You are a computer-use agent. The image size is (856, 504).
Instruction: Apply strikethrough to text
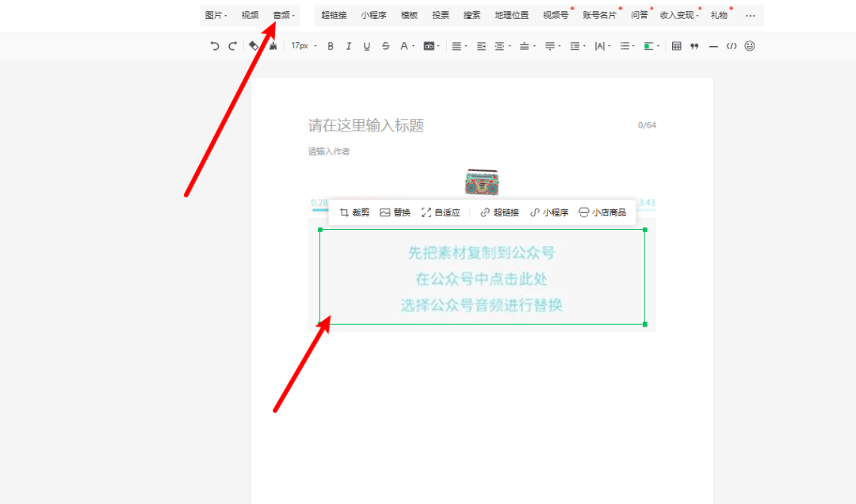pyautogui.click(x=385, y=46)
